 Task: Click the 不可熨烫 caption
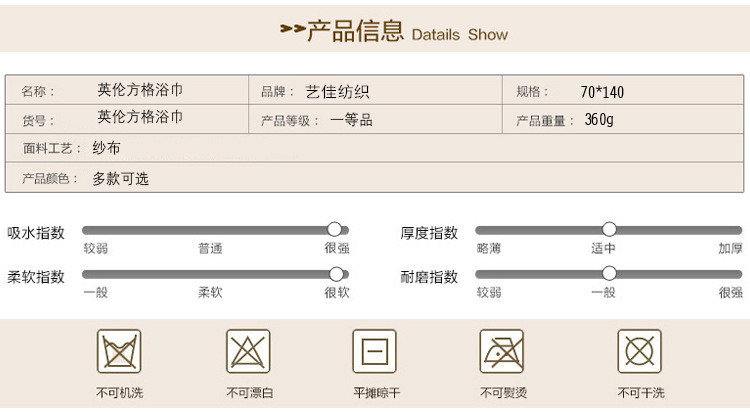[x=503, y=393]
